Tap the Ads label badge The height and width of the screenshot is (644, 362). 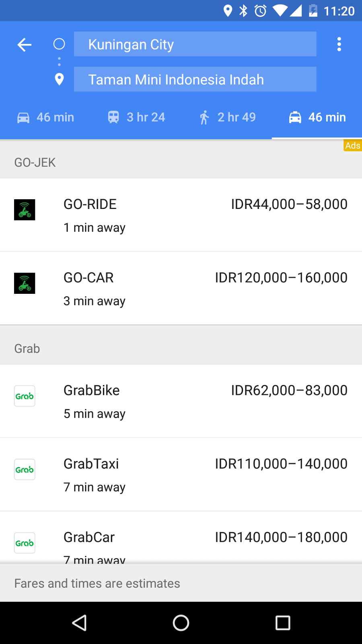tap(352, 145)
